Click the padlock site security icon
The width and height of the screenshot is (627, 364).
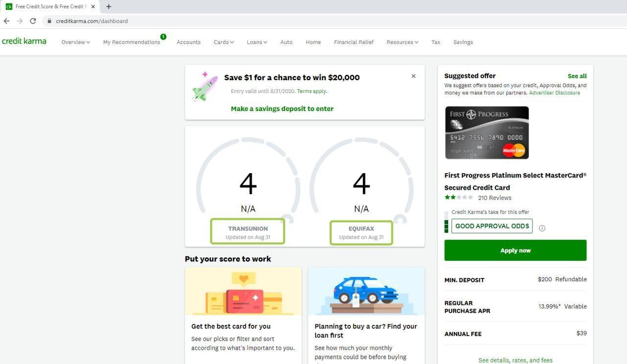pos(49,21)
